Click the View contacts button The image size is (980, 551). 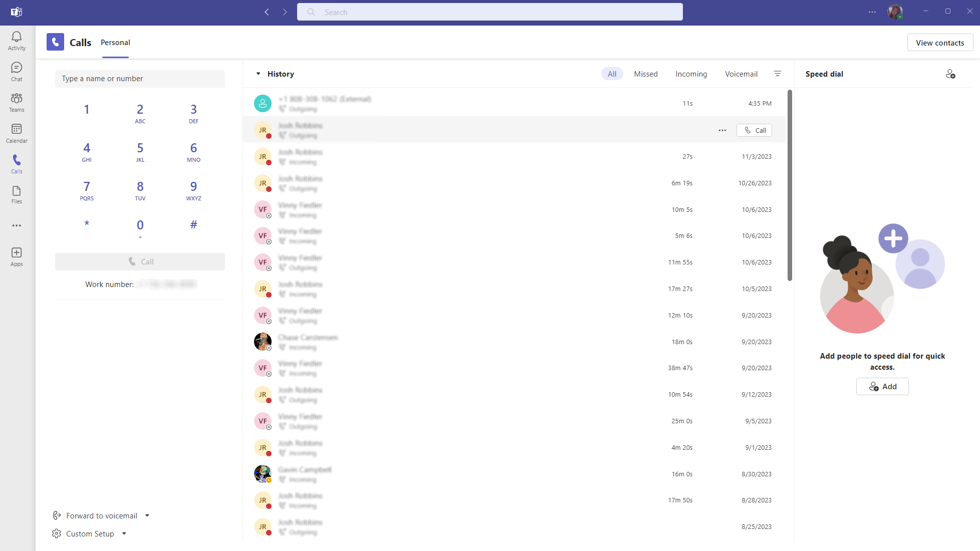point(939,42)
